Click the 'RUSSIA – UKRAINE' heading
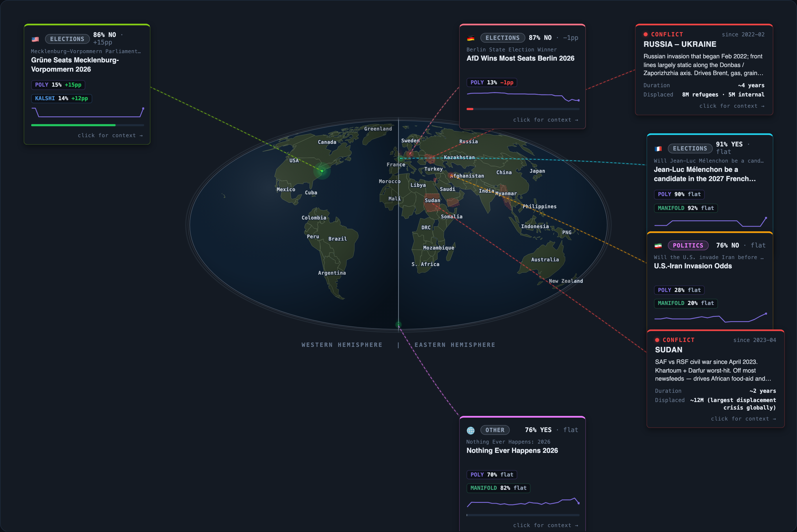Screen dimensions: 797x532 click(680, 44)
